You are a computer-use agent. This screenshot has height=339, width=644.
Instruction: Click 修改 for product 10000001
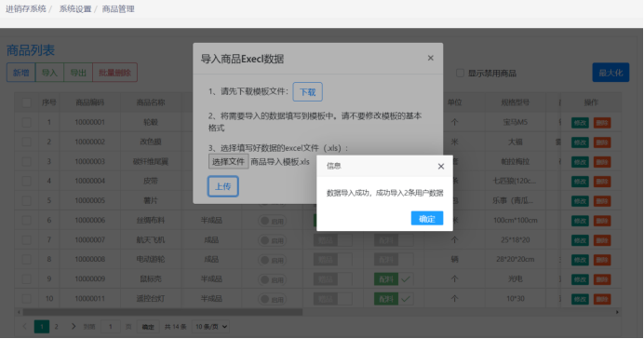point(580,122)
